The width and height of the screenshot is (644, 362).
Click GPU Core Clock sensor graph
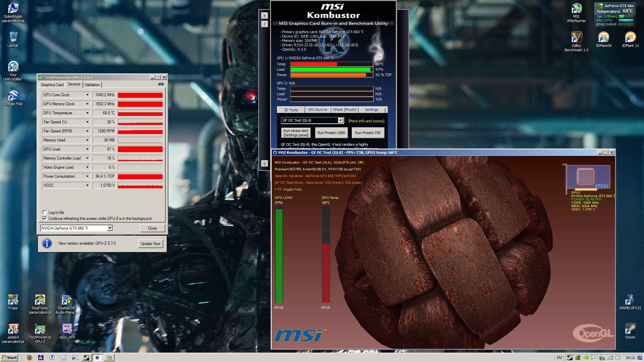140,95
